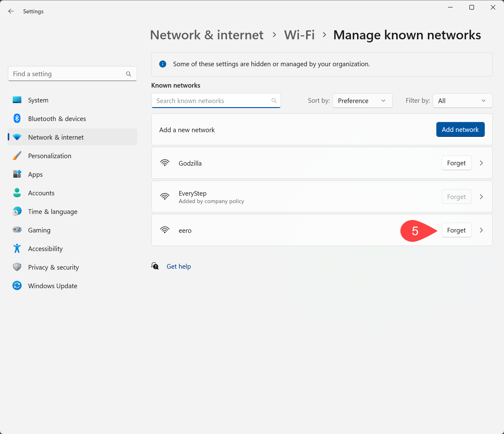Open Accessibility settings
Screen dimensions: 504x434
45,249
